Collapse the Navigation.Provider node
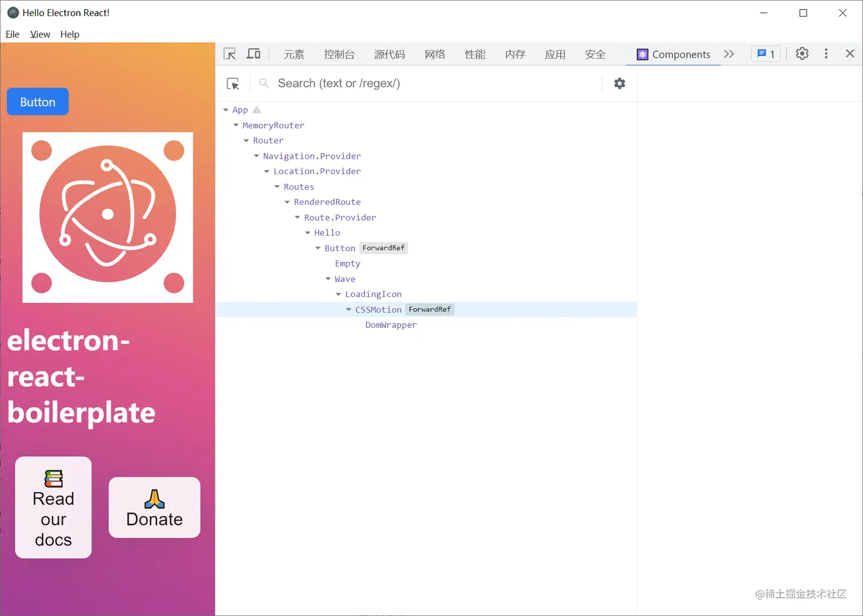863x616 pixels. (x=257, y=156)
